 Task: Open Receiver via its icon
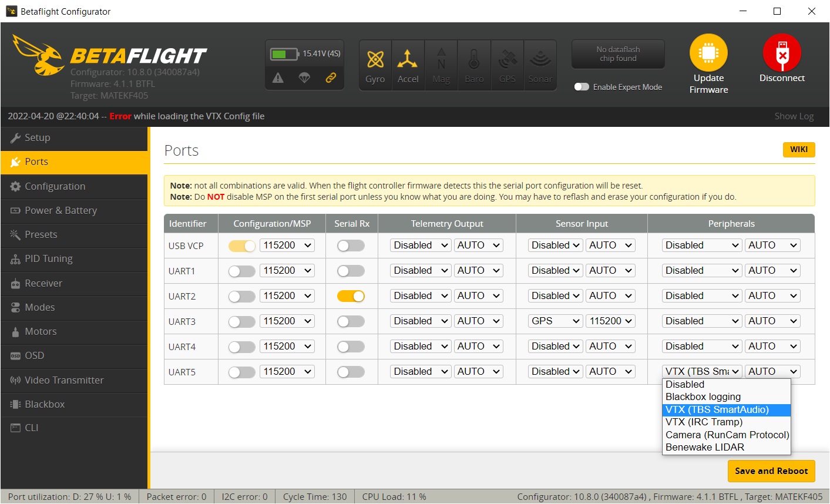16,284
